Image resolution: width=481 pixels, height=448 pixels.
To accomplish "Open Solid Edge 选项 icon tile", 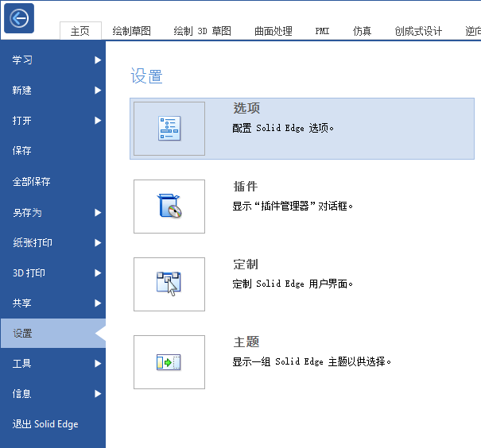I will [169, 129].
